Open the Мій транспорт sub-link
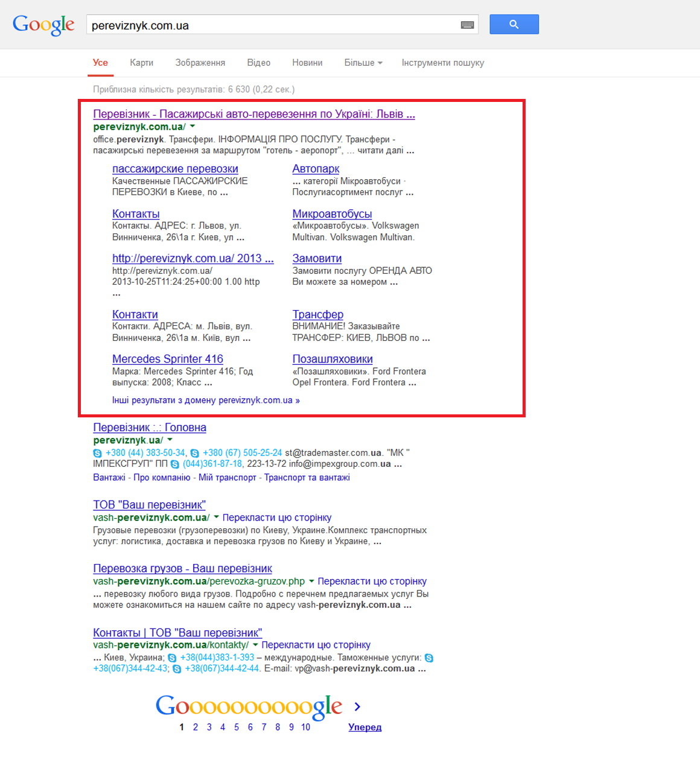Screen dimensions: 700x769 click(x=227, y=477)
